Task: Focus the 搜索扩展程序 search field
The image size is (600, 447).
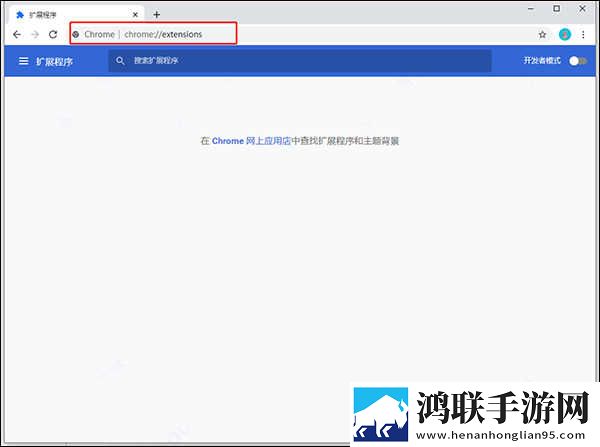Action: pyautogui.click(x=300, y=61)
